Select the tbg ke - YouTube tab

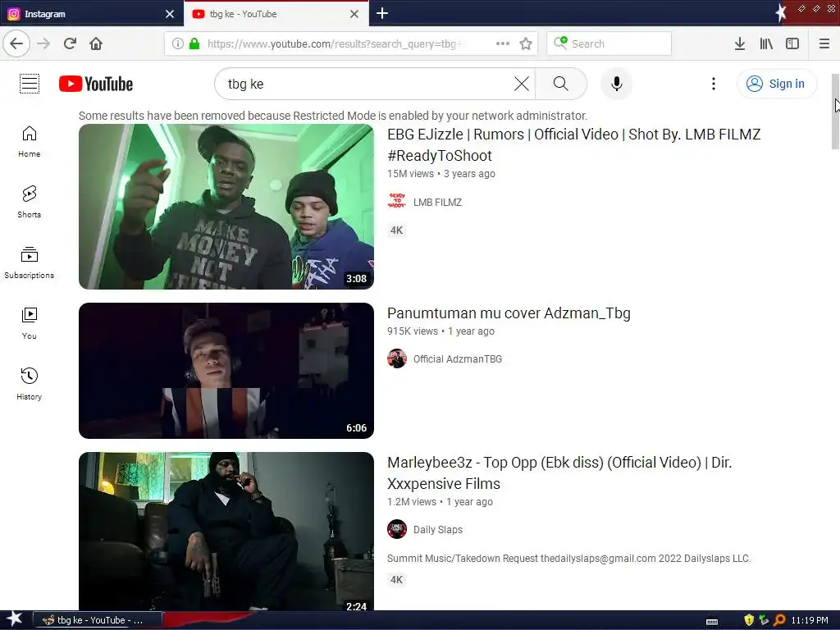click(276, 14)
